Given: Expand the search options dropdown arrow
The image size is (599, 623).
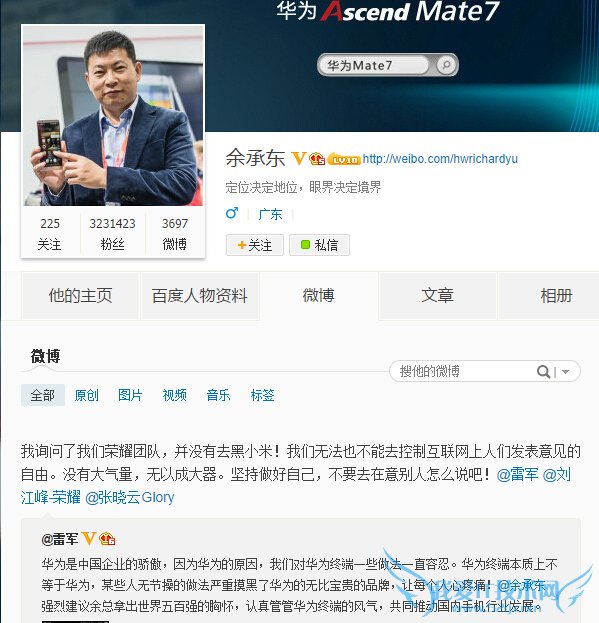Looking at the screenshot, I should (x=566, y=372).
